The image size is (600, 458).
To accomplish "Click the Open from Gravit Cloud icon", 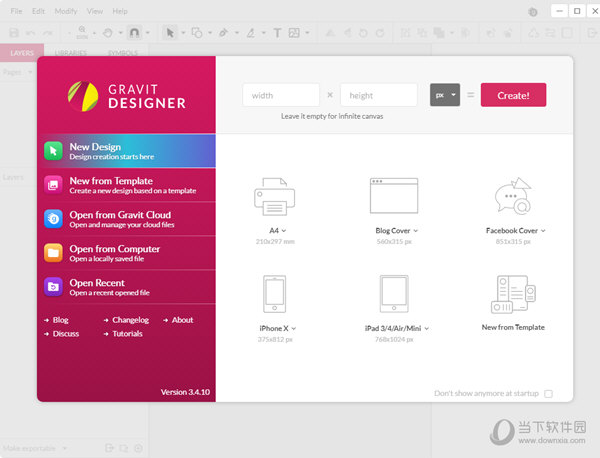I will tap(53, 218).
